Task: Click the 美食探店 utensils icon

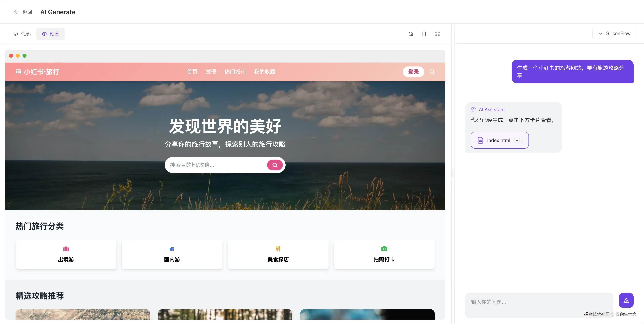Action: (x=278, y=249)
